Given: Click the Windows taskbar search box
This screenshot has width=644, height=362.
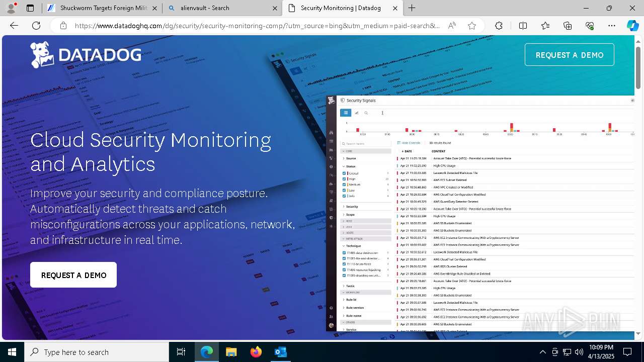Looking at the screenshot, I should pyautogui.click(x=97, y=352).
